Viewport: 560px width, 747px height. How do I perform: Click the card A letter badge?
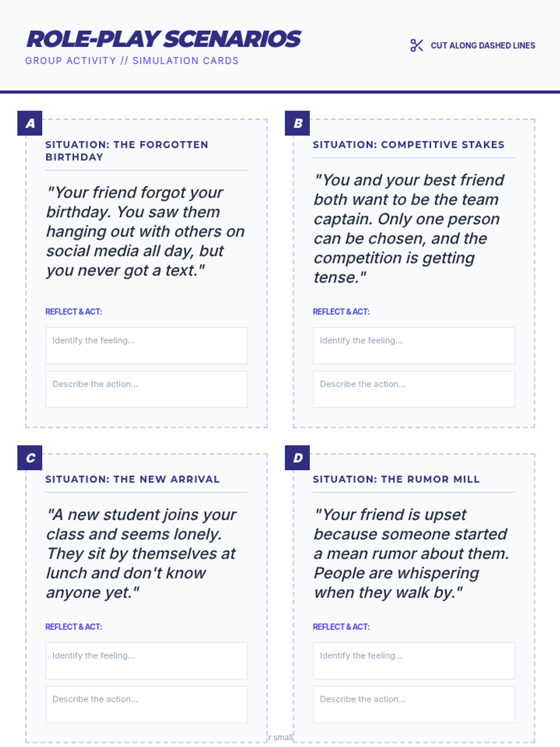30,123
